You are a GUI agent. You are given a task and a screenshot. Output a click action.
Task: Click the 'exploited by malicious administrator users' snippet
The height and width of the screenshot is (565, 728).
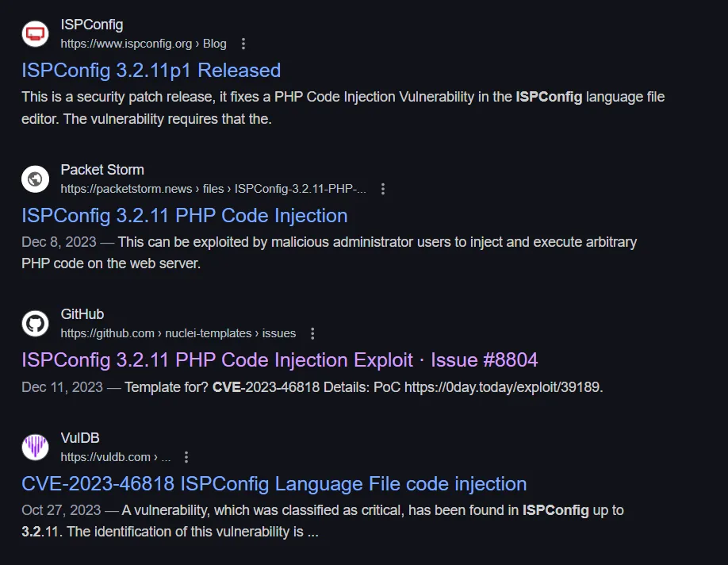tap(329, 253)
